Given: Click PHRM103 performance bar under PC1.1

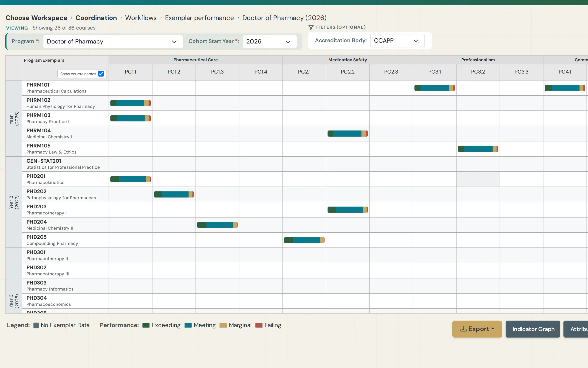Looking at the screenshot, I should [130, 118].
